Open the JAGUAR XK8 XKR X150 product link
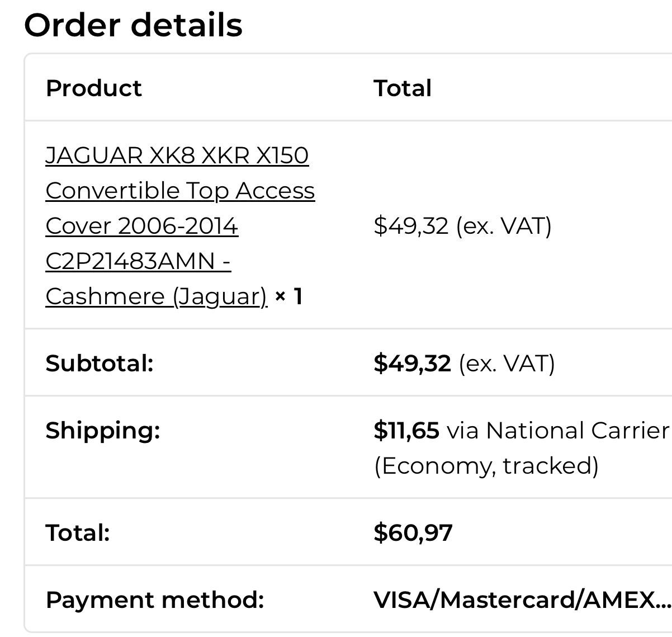This screenshot has width=672, height=637. click(177, 155)
